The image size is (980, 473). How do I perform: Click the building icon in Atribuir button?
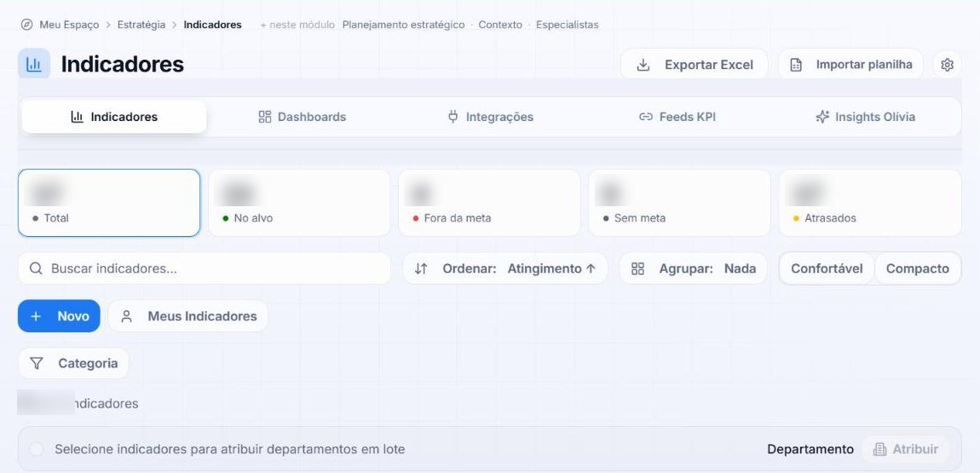(x=879, y=449)
